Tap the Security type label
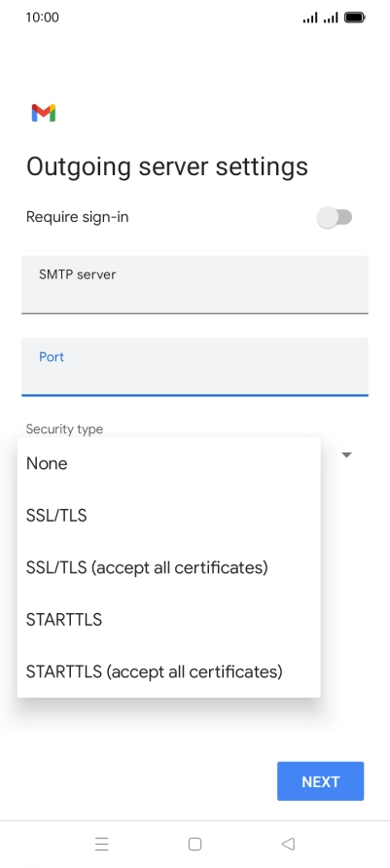This screenshot has height=868, width=390. [64, 429]
